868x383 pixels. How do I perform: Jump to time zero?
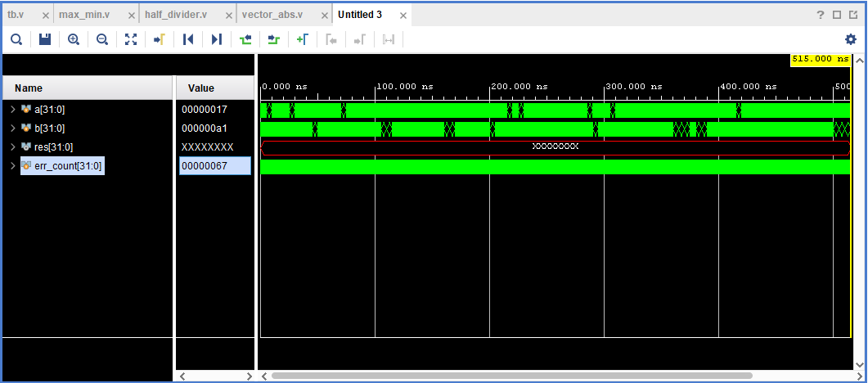[x=188, y=39]
